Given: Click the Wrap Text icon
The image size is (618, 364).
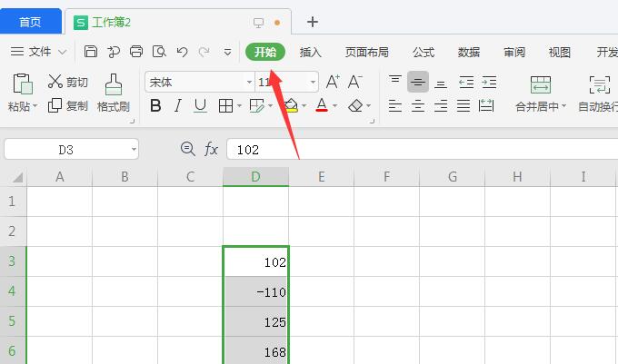Looking at the screenshot, I should click(x=600, y=84).
